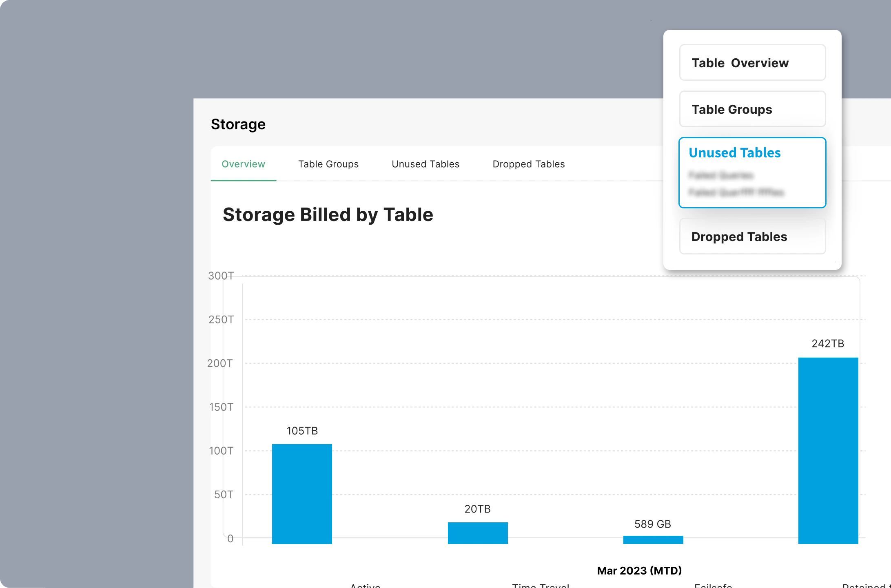
Task: Choose Table Groups from the popup panel
Action: 752,109
